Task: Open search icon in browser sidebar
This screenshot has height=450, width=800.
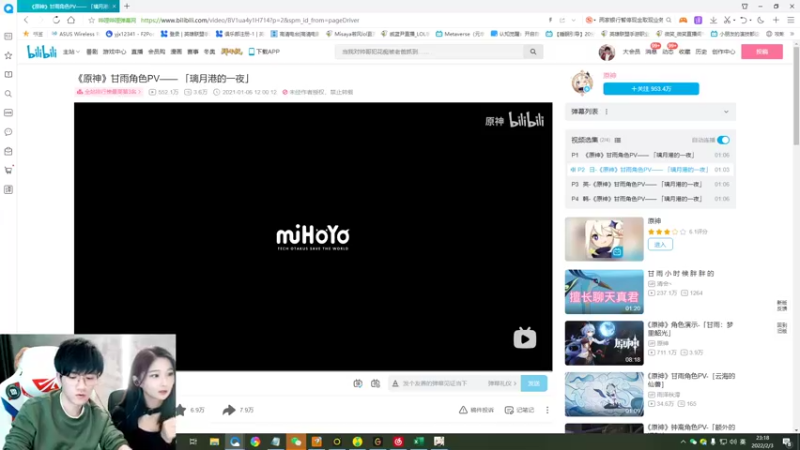Action: tap(8, 94)
